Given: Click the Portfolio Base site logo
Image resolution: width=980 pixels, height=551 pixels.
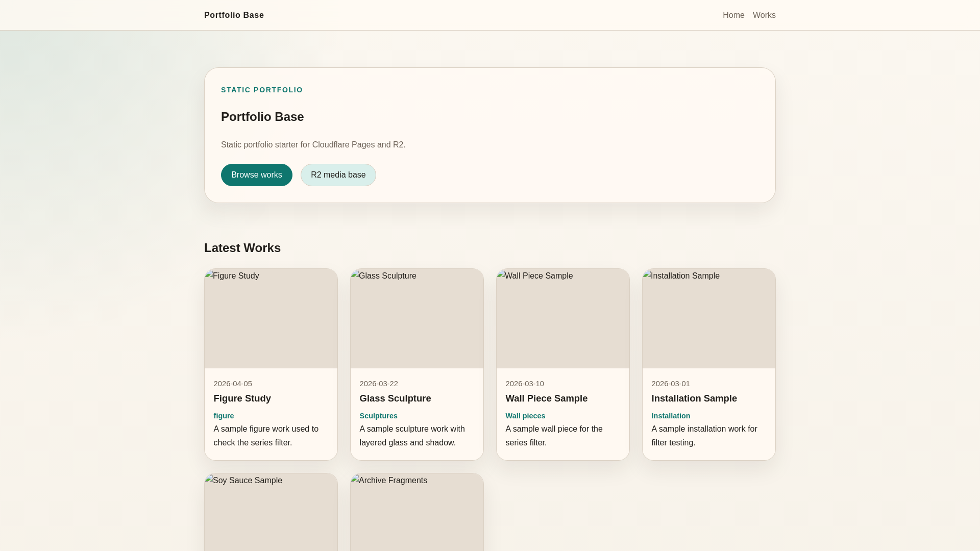Looking at the screenshot, I should (x=234, y=15).
